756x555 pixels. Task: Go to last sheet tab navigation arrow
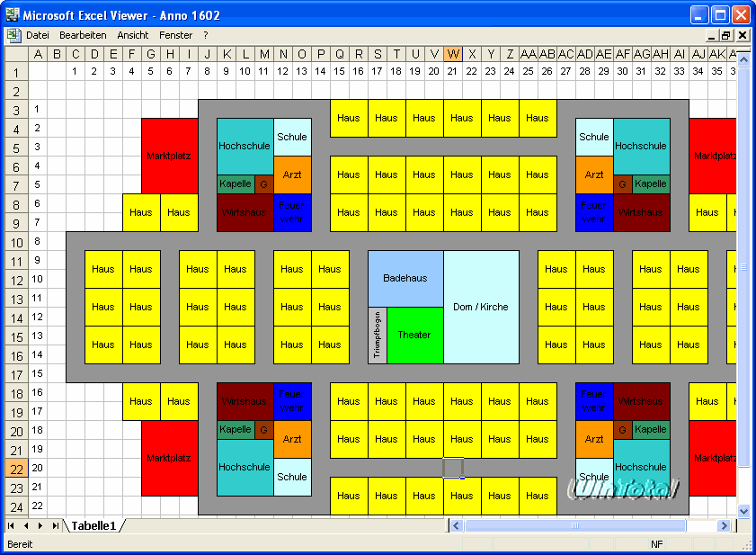point(56,525)
